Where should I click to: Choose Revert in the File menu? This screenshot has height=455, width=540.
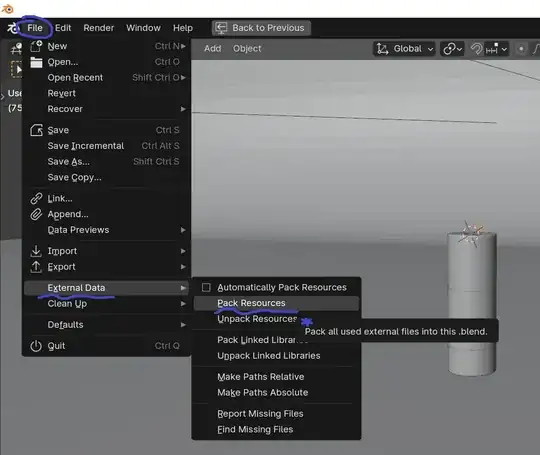(x=107, y=93)
